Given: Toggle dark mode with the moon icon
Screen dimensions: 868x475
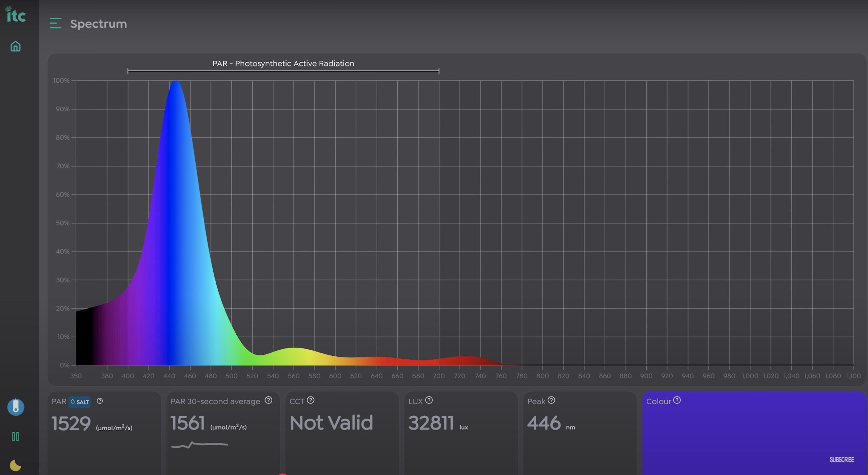Looking at the screenshot, I should click(x=15, y=466).
